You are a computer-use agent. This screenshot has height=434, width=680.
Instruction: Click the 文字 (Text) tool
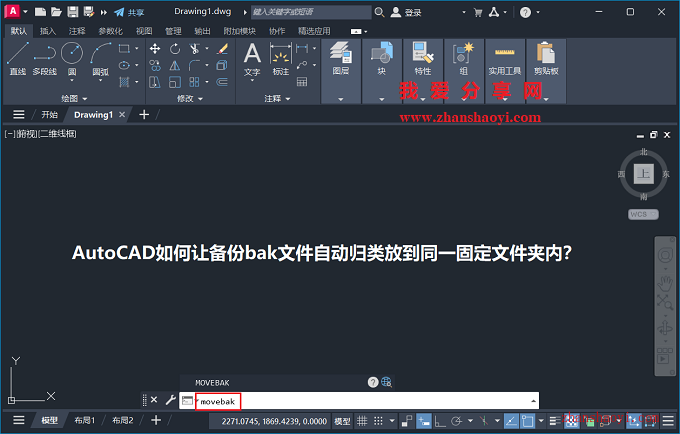(252, 59)
